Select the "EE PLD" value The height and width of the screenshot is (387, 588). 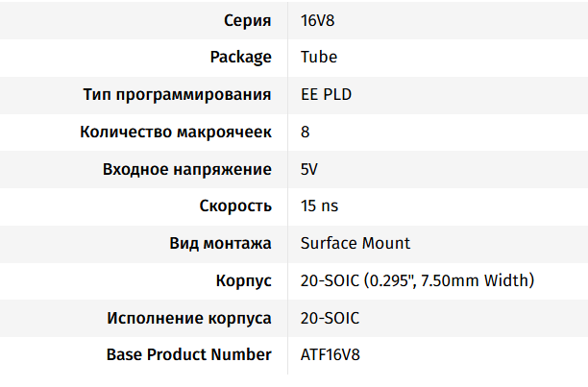(327, 94)
